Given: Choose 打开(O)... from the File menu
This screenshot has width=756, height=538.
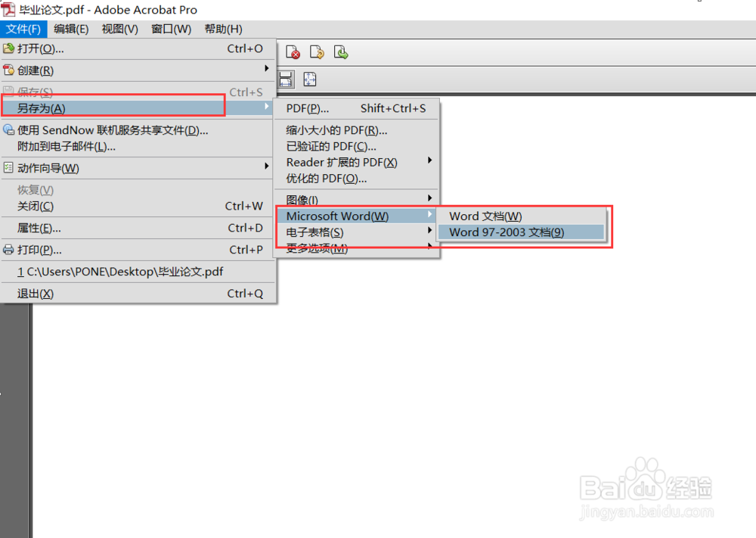Looking at the screenshot, I should point(138,48).
